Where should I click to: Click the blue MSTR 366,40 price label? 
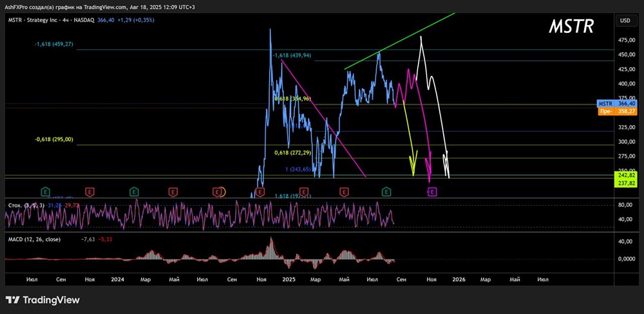click(x=616, y=104)
